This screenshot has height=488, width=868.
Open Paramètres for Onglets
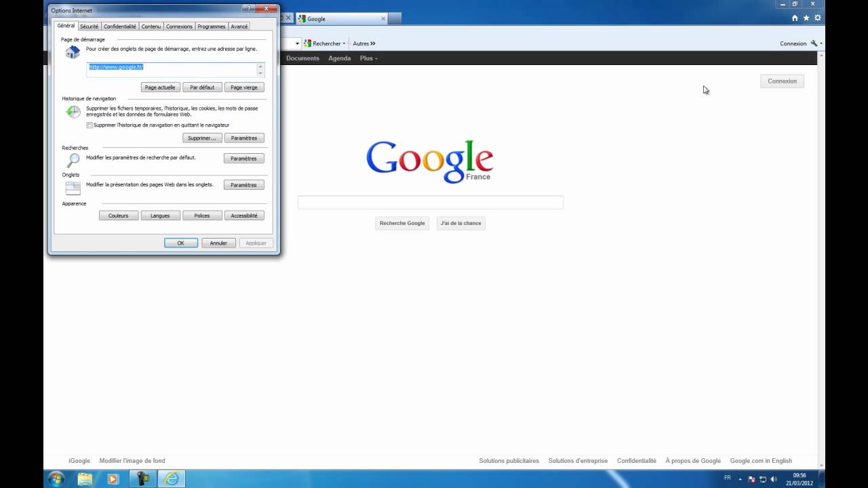click(244, 185)
